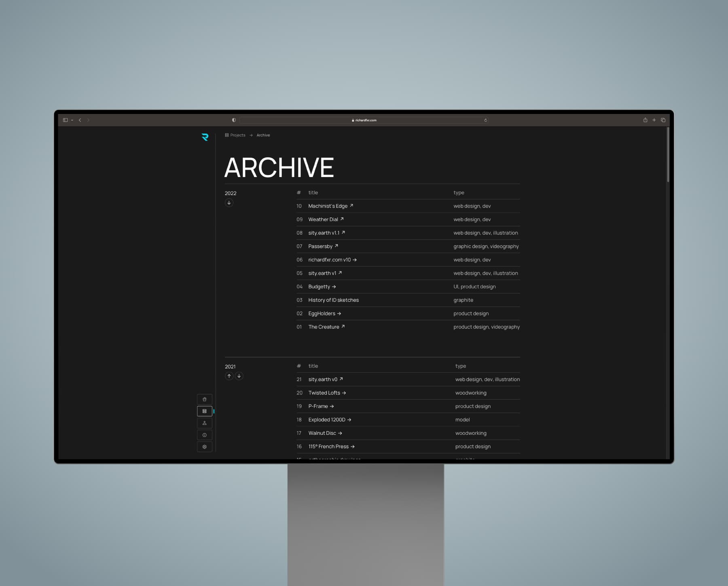This screenshot has height=586, width=728.
Task: Jump down from 2022 section using arrow
Action: pos(229,203)
